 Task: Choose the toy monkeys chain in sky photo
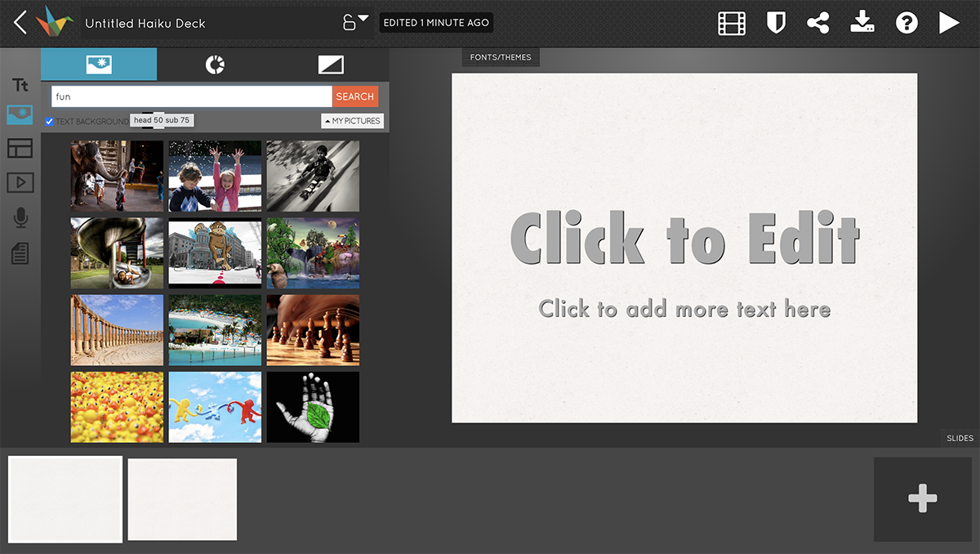pos(215,407)
